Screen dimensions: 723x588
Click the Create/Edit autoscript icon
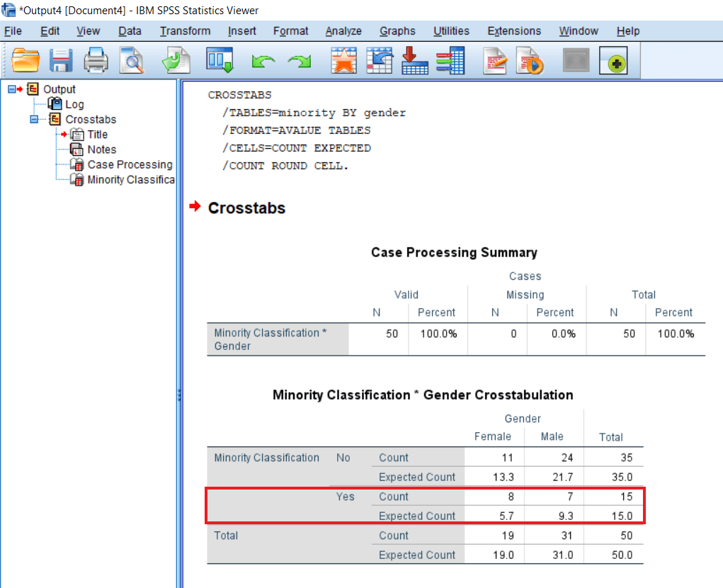click(x=495, y=60)
